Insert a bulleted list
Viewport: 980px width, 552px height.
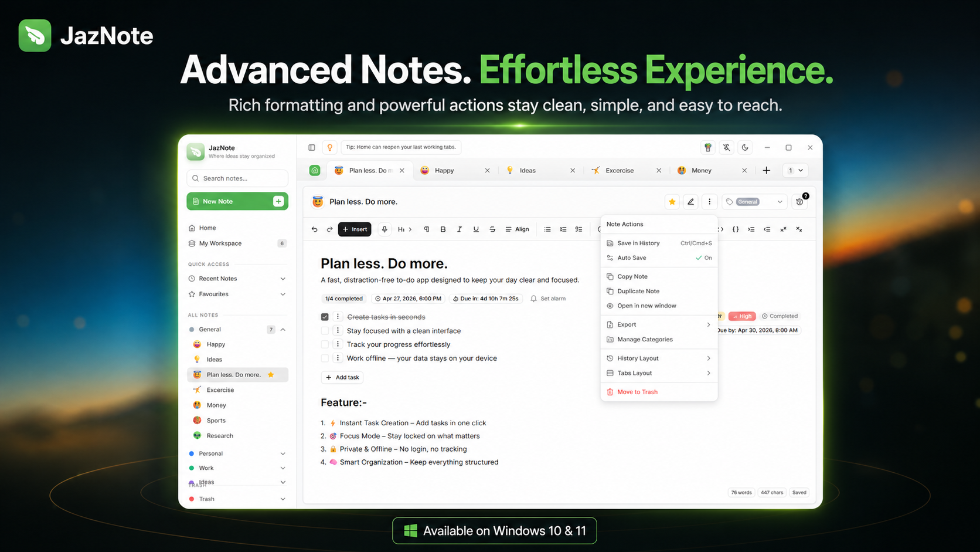(547, 229)
